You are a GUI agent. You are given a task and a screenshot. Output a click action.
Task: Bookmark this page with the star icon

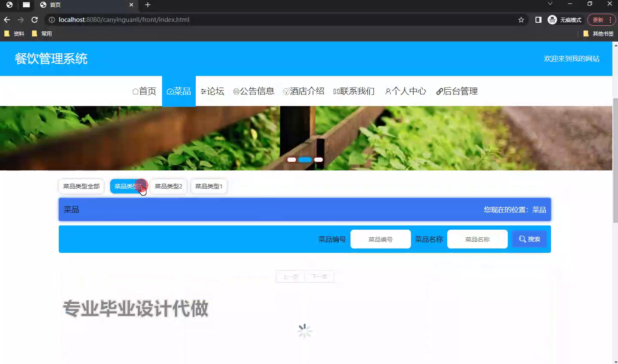521,20
